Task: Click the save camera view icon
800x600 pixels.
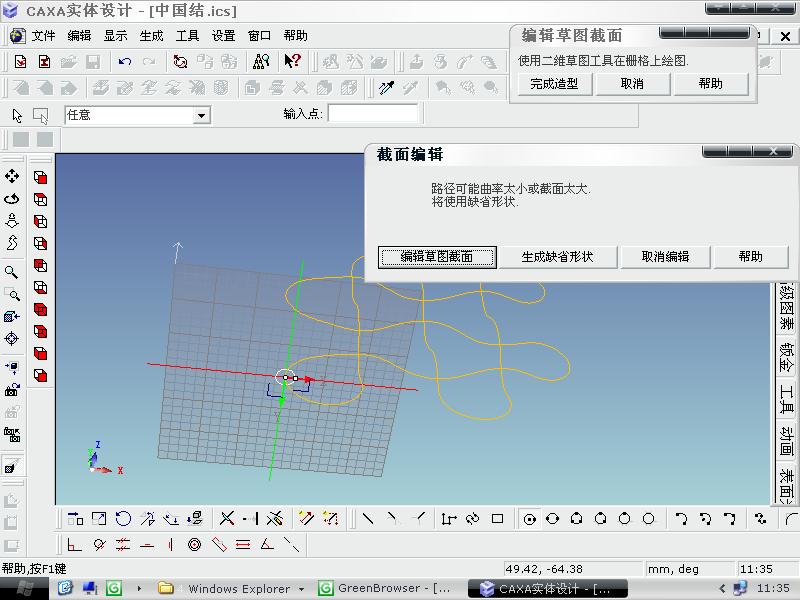Action: tap(12, 390)
